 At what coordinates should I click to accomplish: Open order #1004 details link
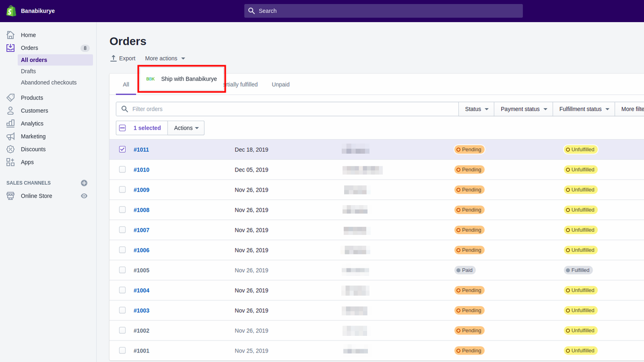coord(141,290)
